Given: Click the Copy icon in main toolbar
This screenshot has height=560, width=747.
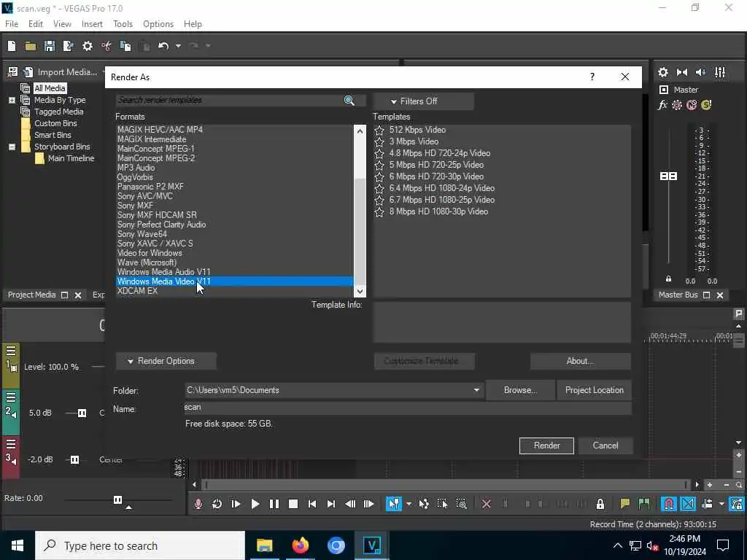Looking at the screenshot, I should 125,46.
